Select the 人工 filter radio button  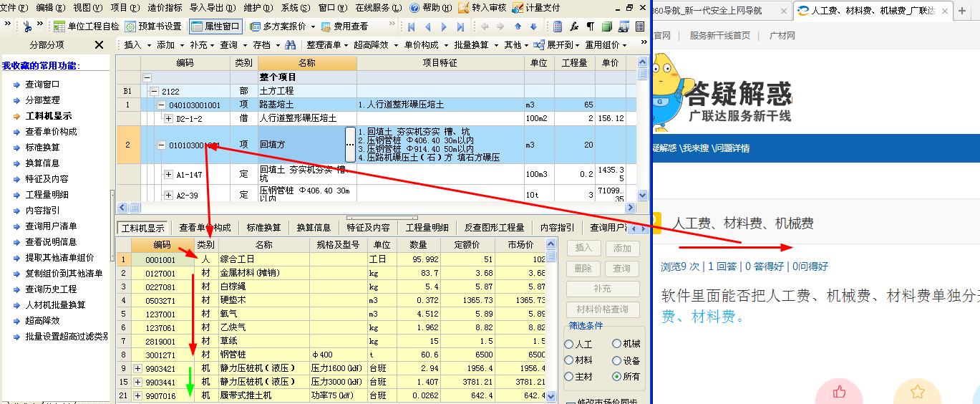570,345
